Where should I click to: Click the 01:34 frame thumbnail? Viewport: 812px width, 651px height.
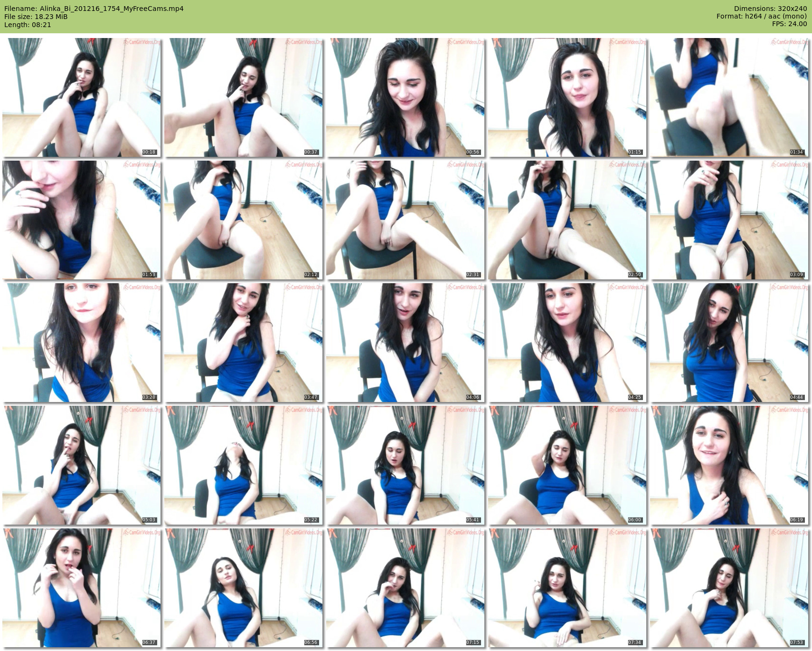pyautogui.click(x=729, y=97)
